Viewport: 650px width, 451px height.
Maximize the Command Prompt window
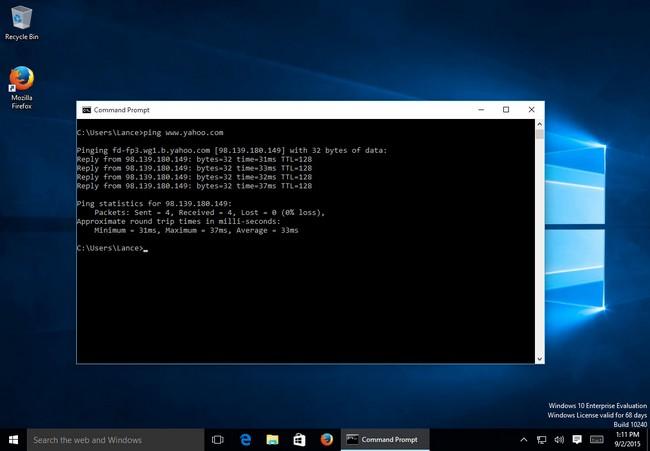(506, 110)
